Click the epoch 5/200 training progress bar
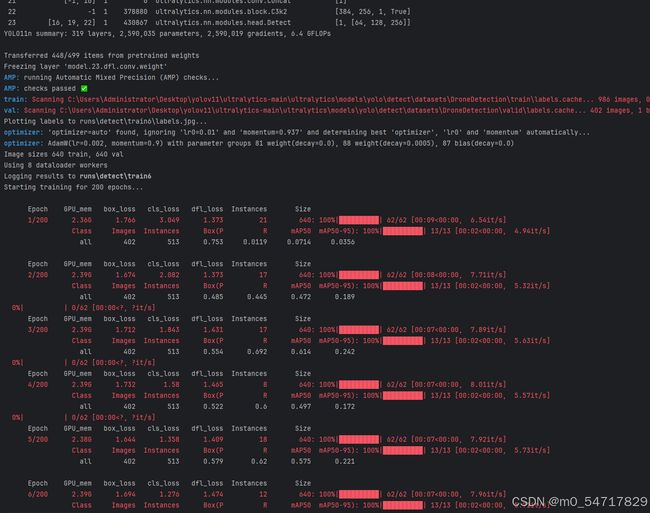The height and width of the screenshot is (513, 650). (359, 439)
